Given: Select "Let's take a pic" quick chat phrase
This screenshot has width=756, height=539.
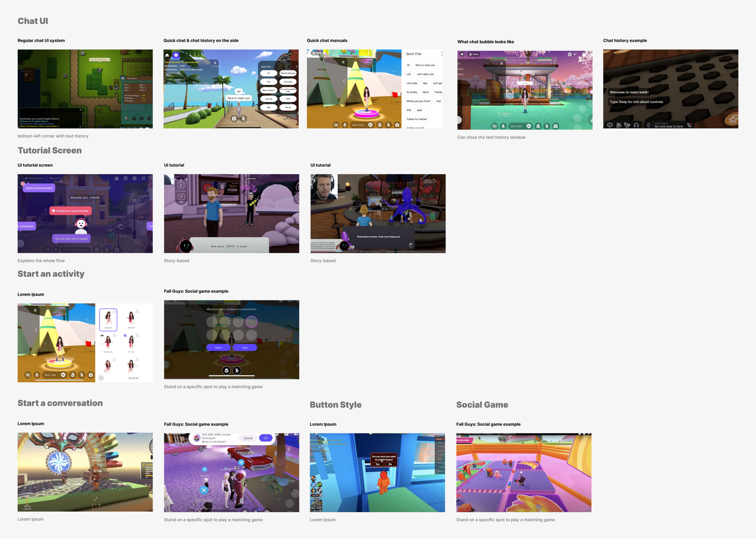Looking at the screenshot, I should (x=425, y=74).
